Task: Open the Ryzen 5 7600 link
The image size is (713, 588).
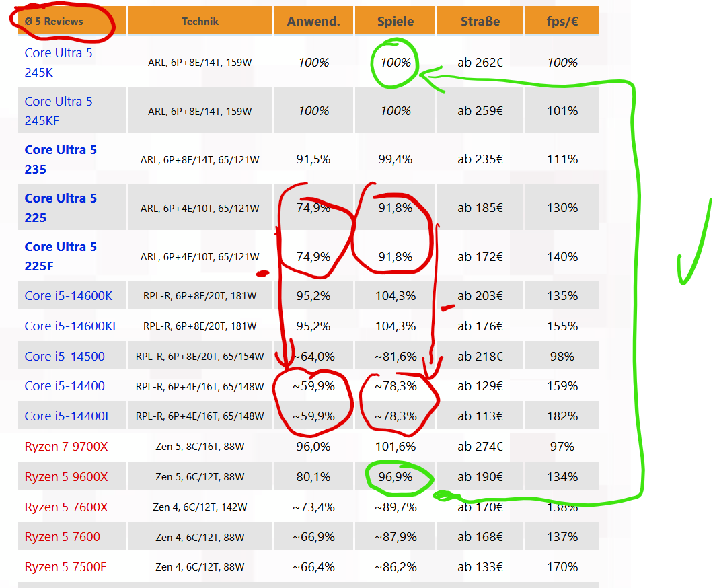Action: point(63,537)
